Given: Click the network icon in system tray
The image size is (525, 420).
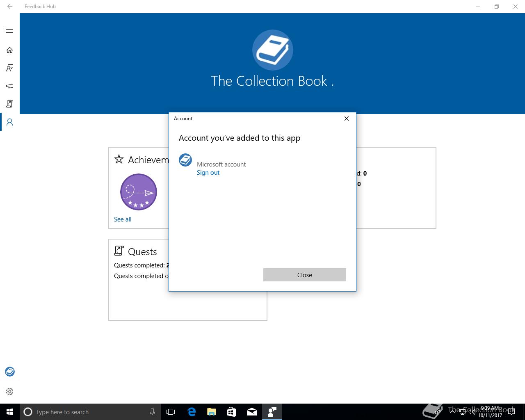Looking at the screenshot, I should pos(462,412).
